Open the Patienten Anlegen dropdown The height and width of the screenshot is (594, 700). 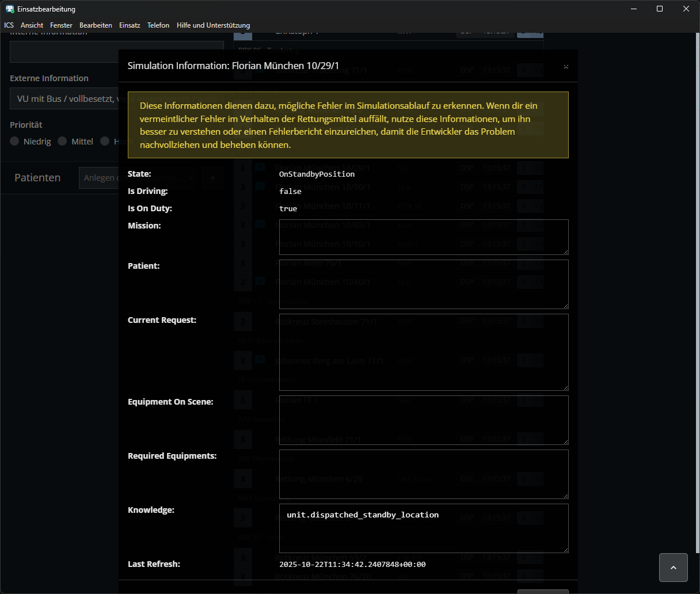pyautogui.click(x=98, y=178)
